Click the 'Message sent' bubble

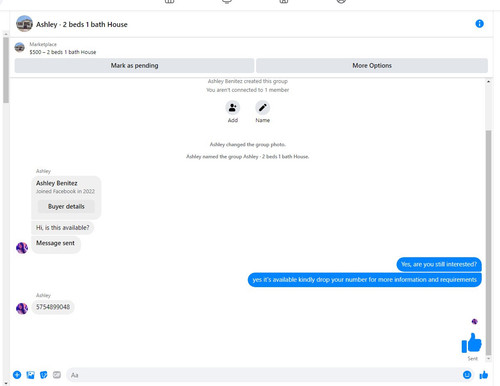click(x=55, y=244)
